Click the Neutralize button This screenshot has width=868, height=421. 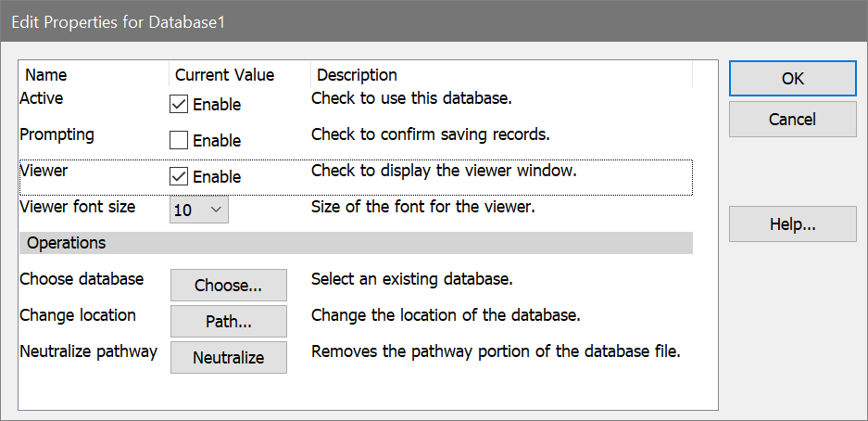click(x=228, y=357)
